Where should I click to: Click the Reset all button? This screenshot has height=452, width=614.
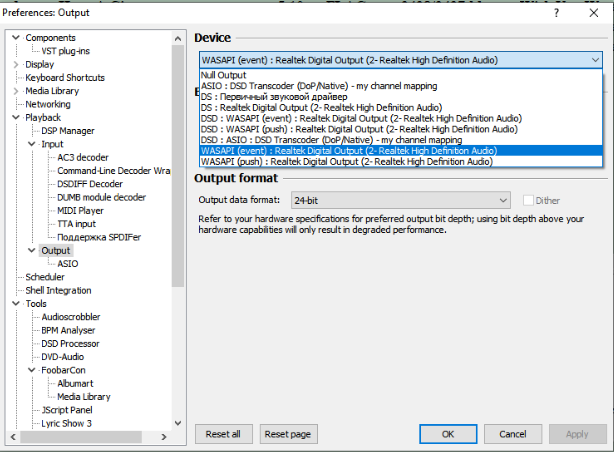(224, 434)
